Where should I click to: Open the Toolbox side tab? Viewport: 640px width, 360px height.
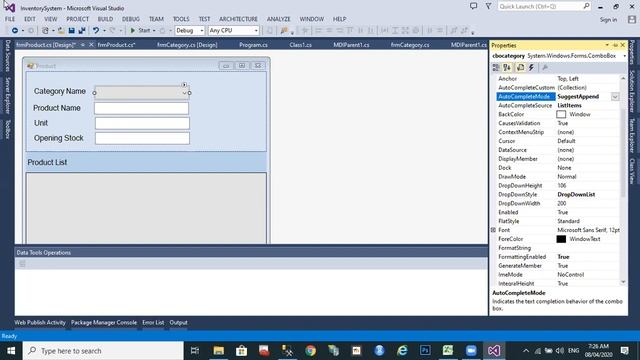click(x=7, y=129)
